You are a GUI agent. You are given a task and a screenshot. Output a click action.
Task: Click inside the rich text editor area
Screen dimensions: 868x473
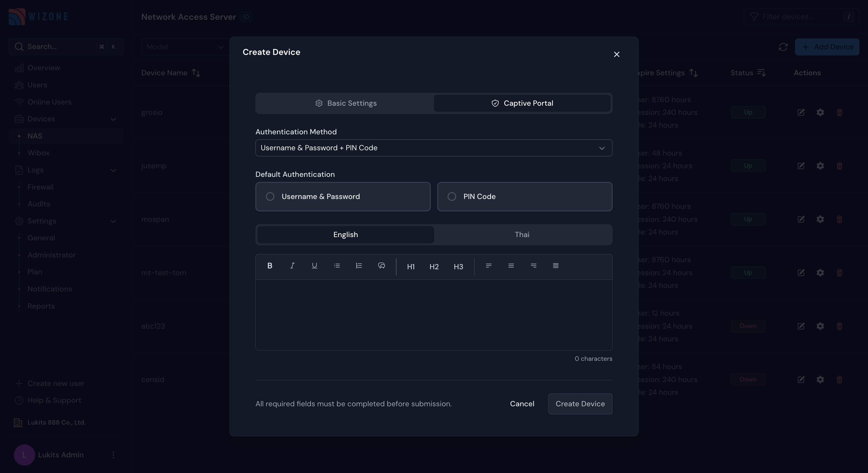tap(434, 315)
